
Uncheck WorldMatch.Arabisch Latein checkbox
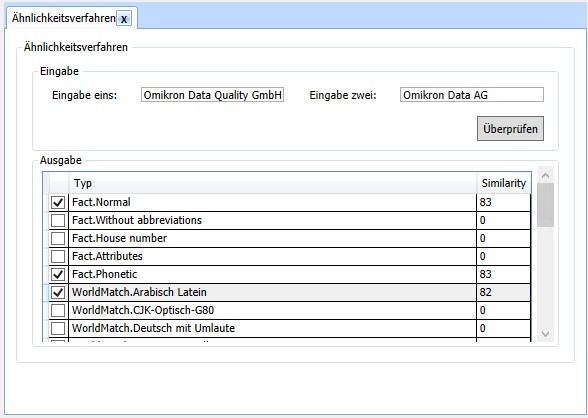click(x=58, y=292)
